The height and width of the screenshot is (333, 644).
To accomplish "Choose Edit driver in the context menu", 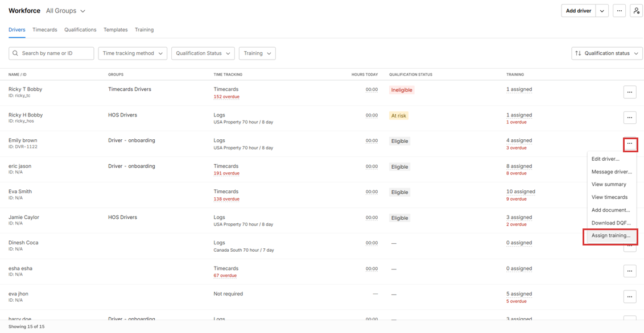I will (x=605, y=159).
